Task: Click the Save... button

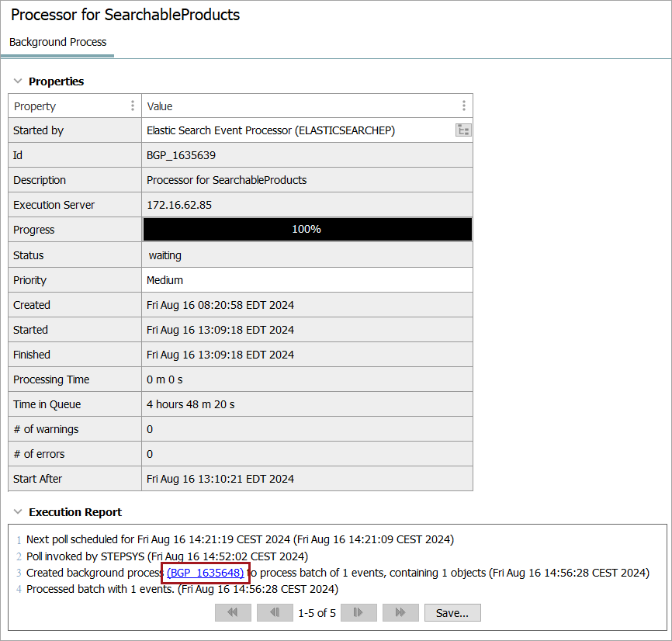Action: (452, 613)
